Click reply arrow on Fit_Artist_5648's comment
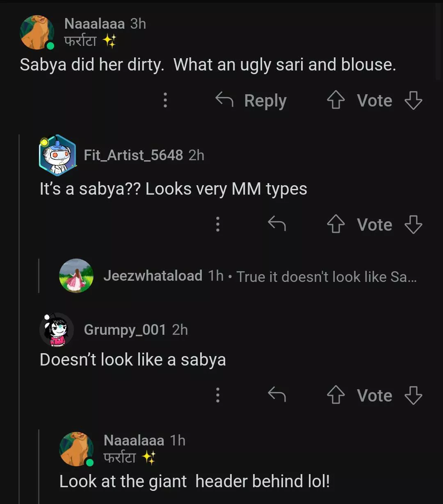This screenshot has height=504, width=443. (x=276, y=224)
